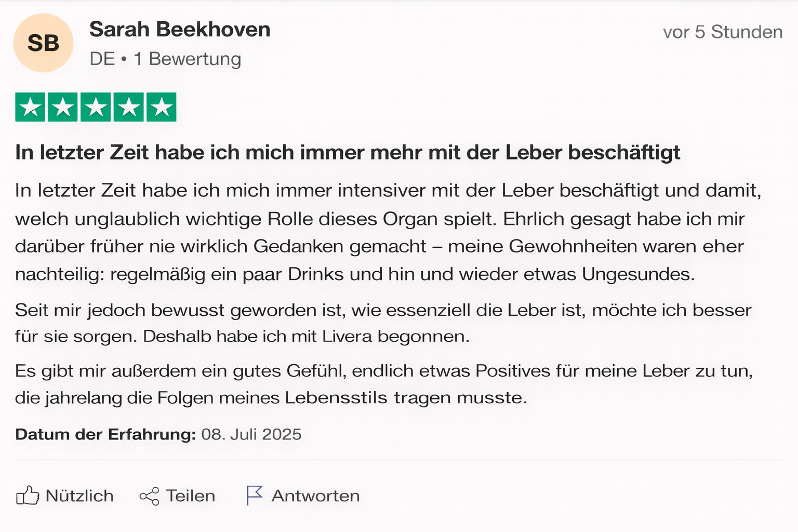Click the share icon next to Teilen

point(149,496)
